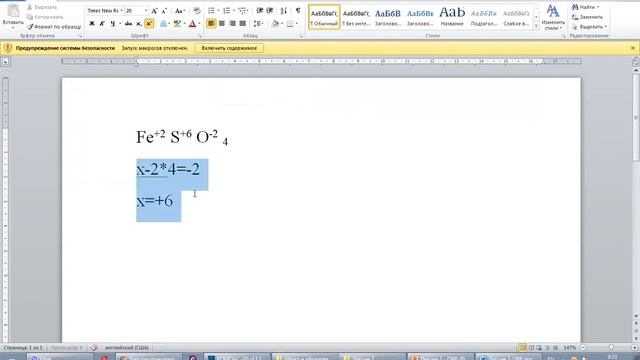
Task: Click the Bullets list icon
Action: click(x=211, y=11)
